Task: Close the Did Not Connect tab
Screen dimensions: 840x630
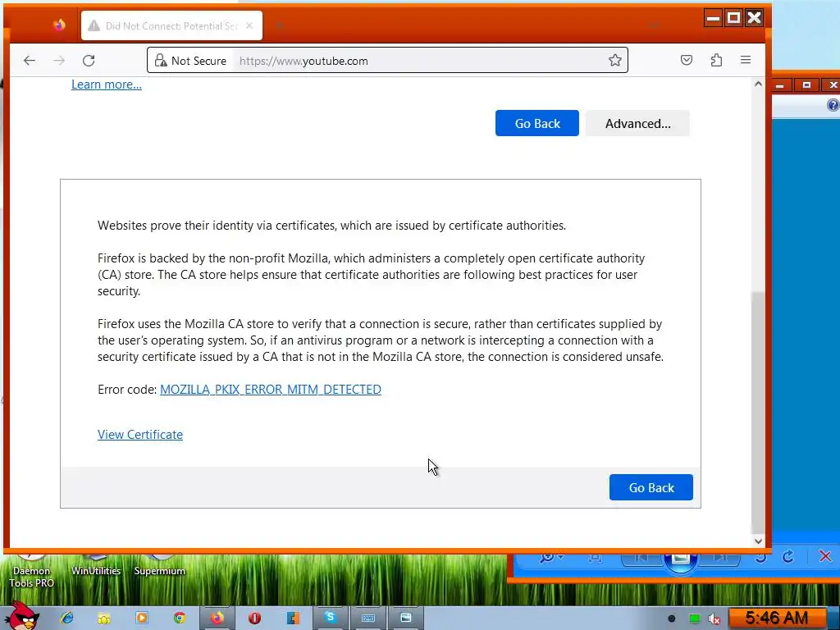Action: click(x=249, y=25)
